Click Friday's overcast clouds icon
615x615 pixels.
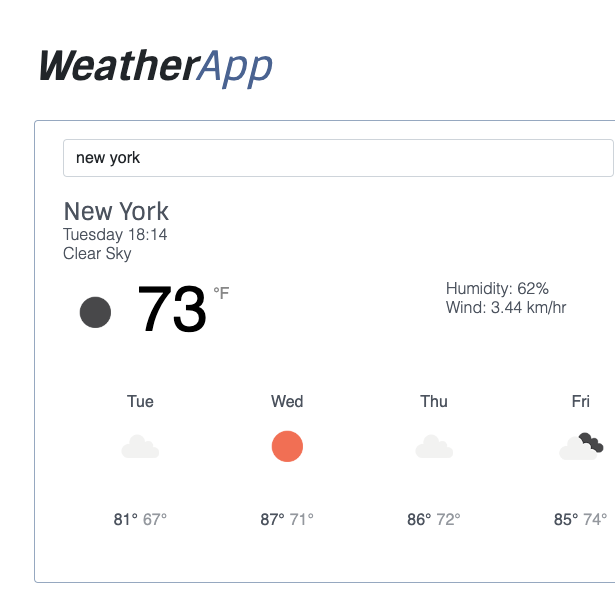coord(581,447)
